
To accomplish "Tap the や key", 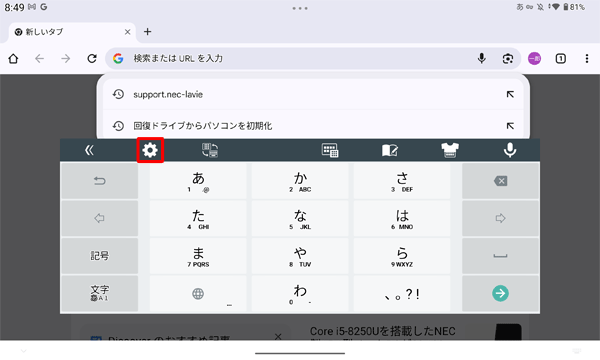I will click(x=300, y=256).
